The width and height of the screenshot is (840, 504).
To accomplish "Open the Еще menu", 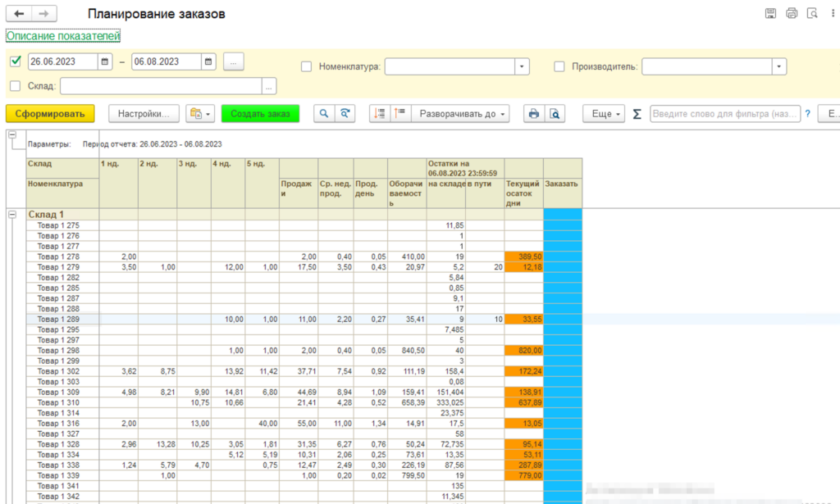I will (x=604, y=113).
